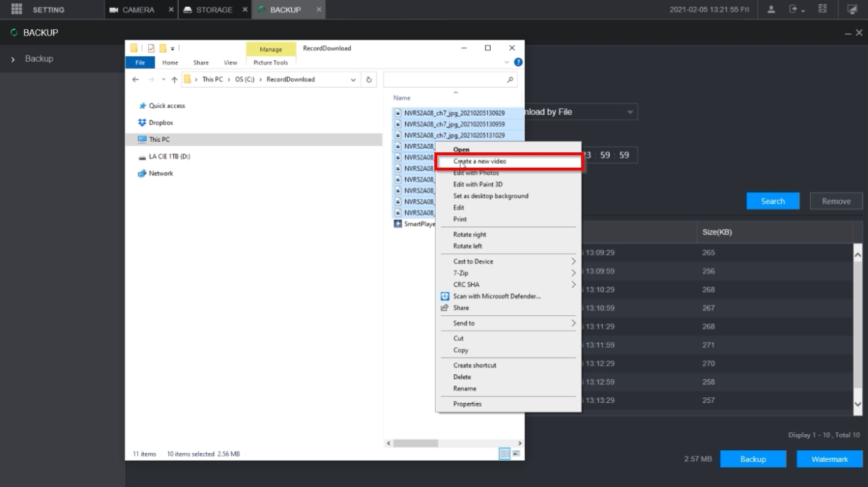Click the Watermark button
Image resolution: width=868 pixels, height=487 pixels.
click(x=830, y=459)
